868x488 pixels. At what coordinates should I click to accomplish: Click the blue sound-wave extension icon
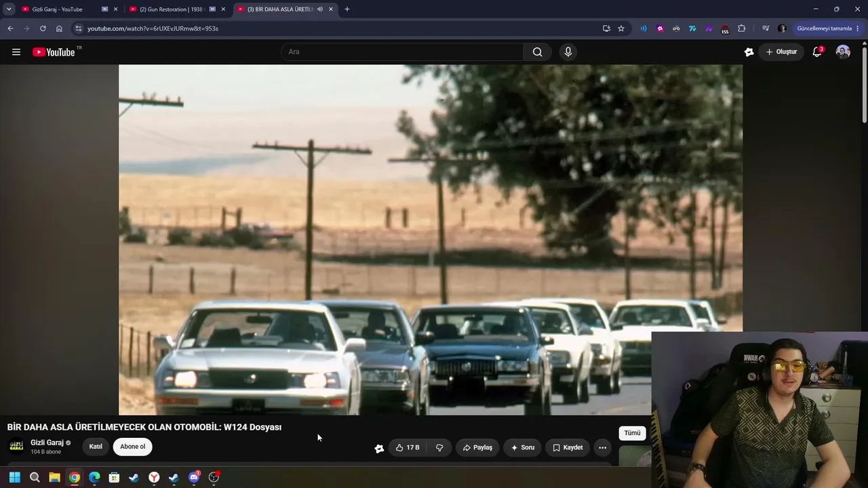coord(644,28)
